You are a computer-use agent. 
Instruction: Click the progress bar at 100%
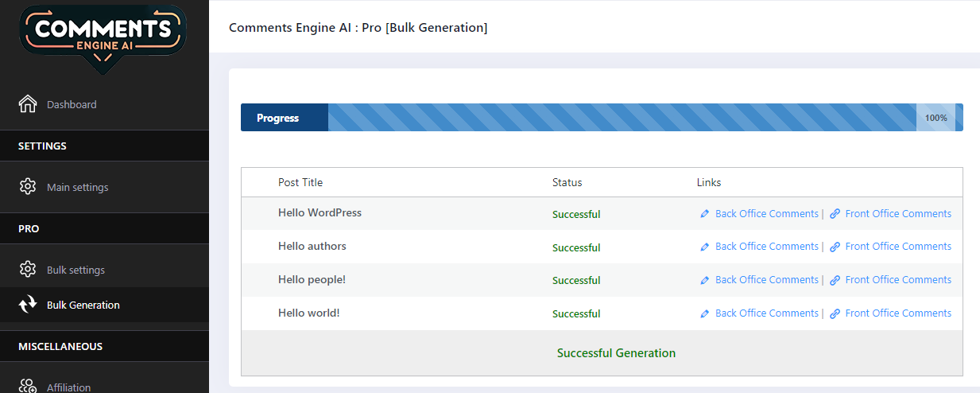(602, 118)
